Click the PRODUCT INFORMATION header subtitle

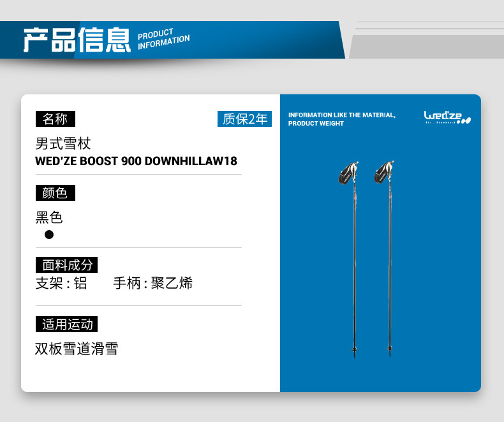click(163, 39)
